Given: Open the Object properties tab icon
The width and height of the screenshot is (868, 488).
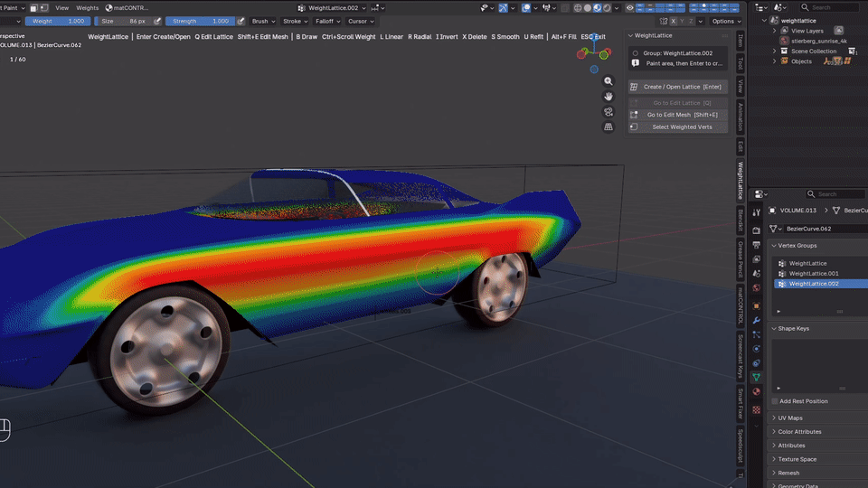Looking at the screenshot, I should 756,306.
